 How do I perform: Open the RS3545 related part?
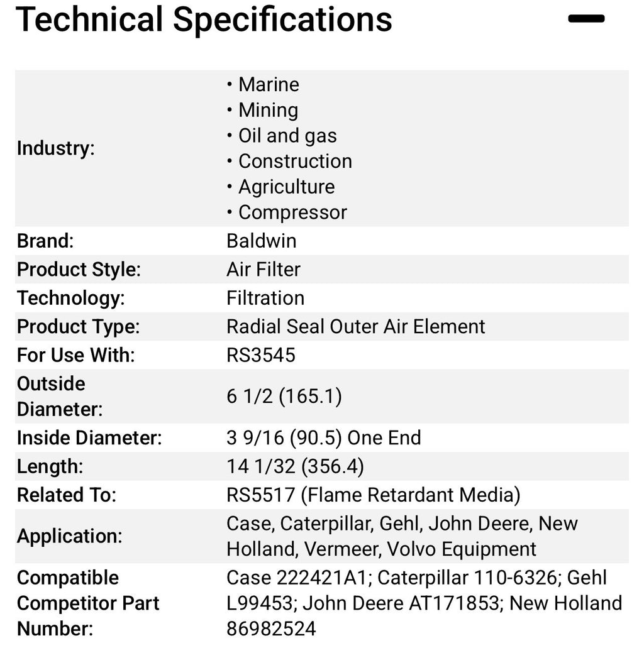(261, 355)
